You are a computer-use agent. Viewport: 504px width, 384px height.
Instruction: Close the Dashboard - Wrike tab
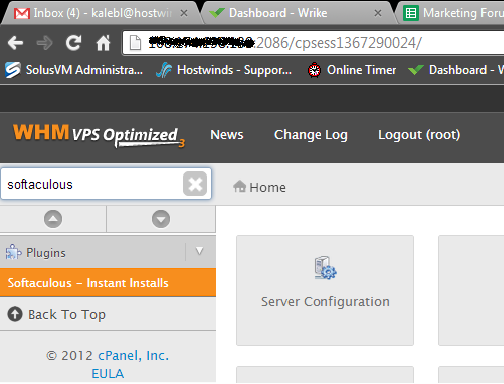tap(378, 13)
